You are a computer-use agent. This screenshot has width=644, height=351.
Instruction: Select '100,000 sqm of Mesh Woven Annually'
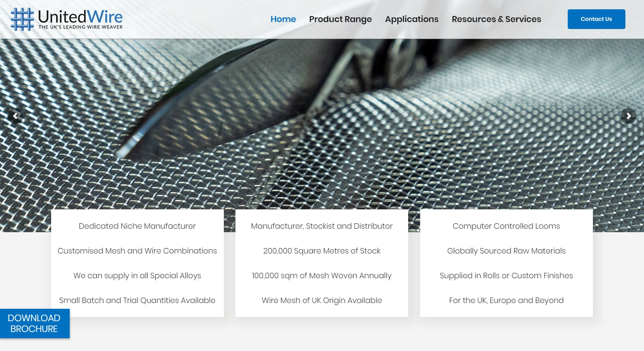[x=322, y=276]
